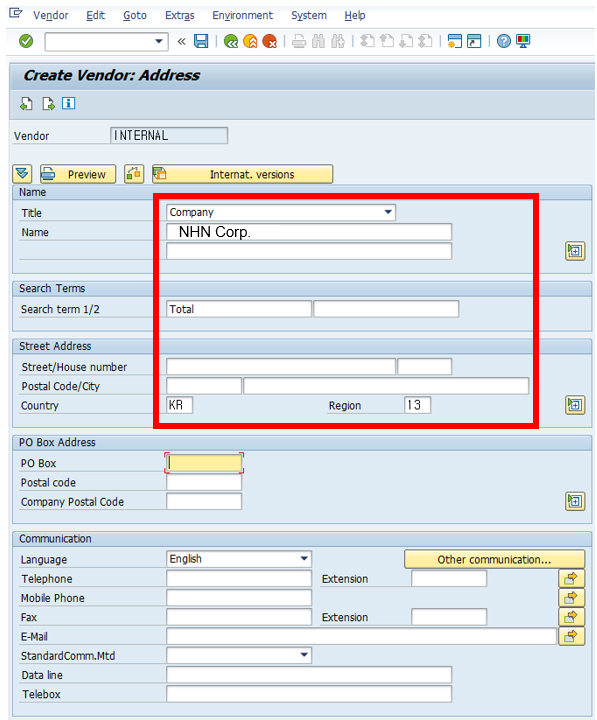The height and width of the screenshot is (720, 597).
Task: Click the arrow icon beside Fax Extension
Action: pos(571,617)
